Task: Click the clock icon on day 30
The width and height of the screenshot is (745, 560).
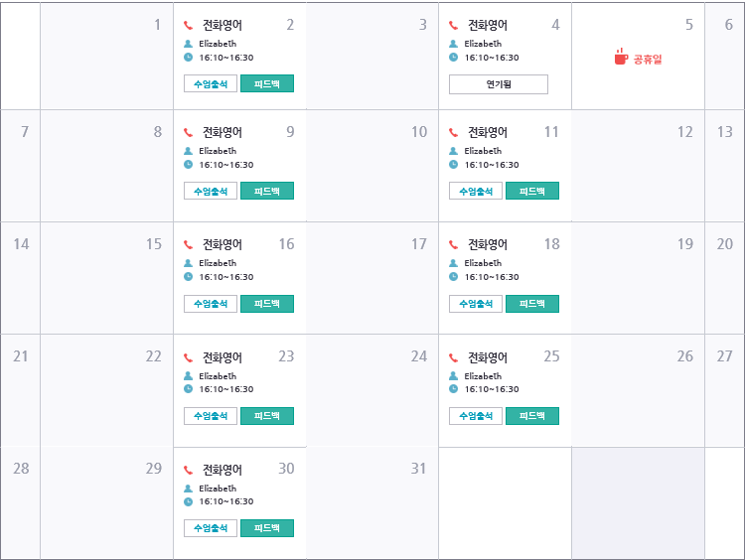Action: [189, 501]
